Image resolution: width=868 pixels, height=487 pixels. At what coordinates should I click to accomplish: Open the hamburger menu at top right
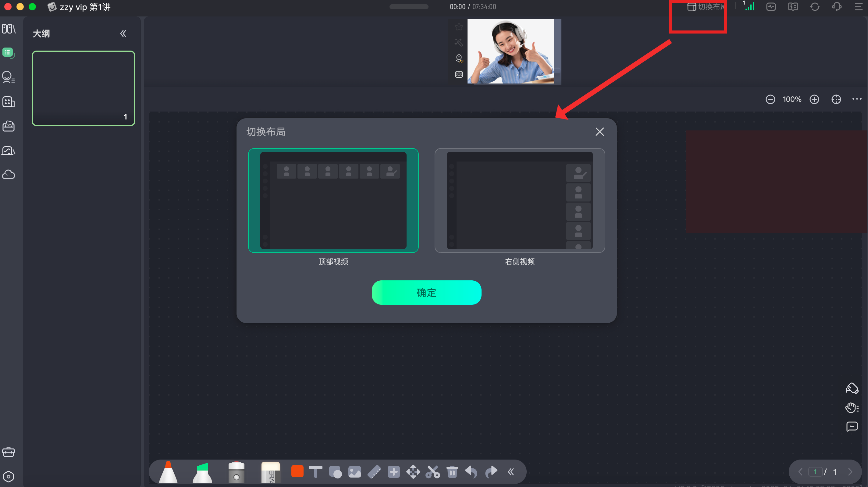[859, 7]
